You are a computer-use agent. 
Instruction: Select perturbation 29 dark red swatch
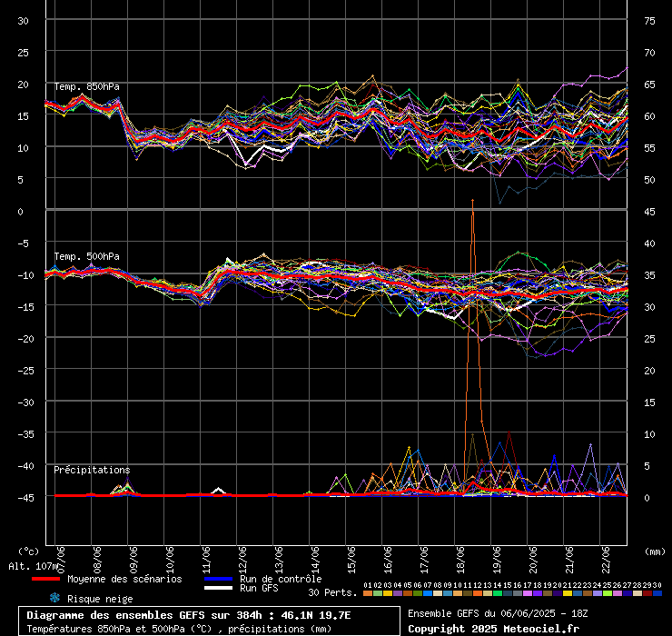647,593
